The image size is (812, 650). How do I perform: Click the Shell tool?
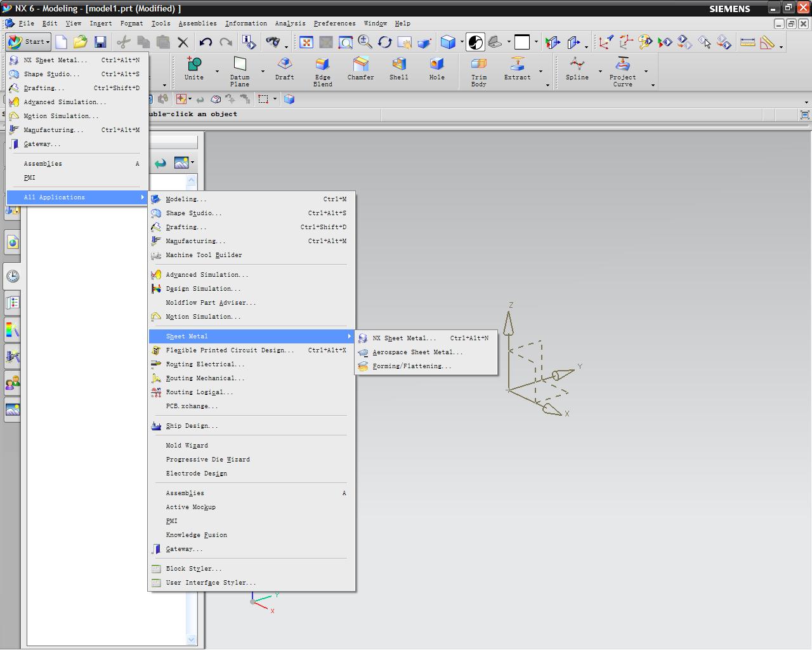click(x=398, y=69)
